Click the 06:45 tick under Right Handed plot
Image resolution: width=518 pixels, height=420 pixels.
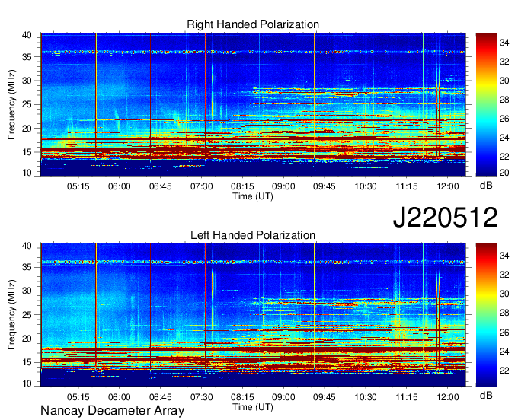[x=160, y=186]
